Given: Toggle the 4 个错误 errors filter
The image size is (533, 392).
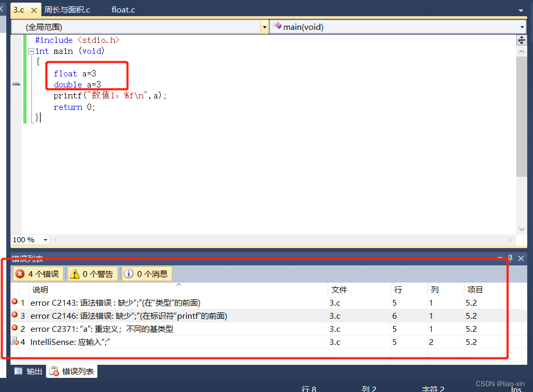Looking at the screenshot, I should point(38,274).
